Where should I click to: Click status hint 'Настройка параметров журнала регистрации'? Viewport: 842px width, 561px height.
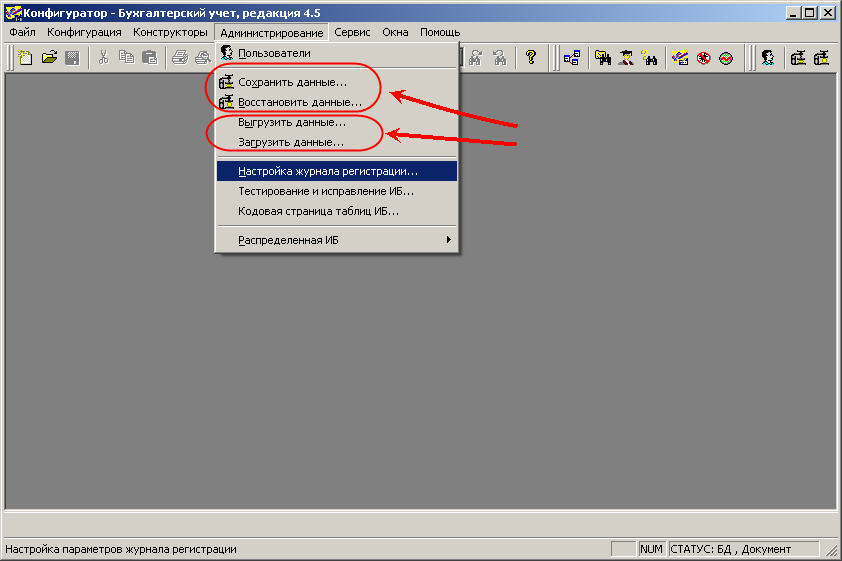point(121,549)
